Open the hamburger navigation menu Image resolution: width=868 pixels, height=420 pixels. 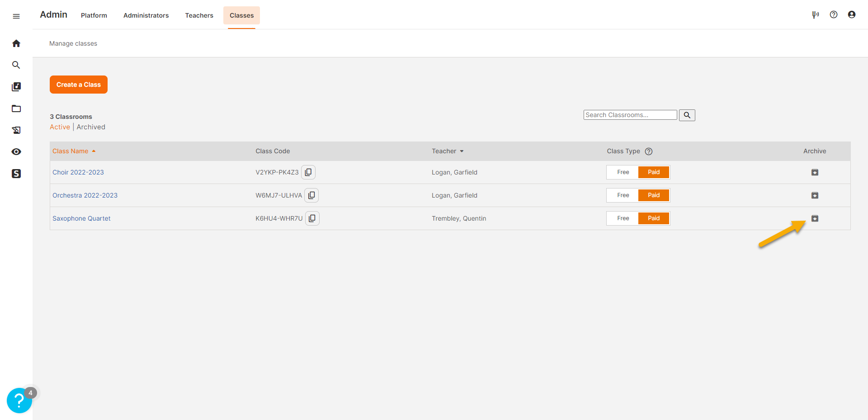pos(16,16)
